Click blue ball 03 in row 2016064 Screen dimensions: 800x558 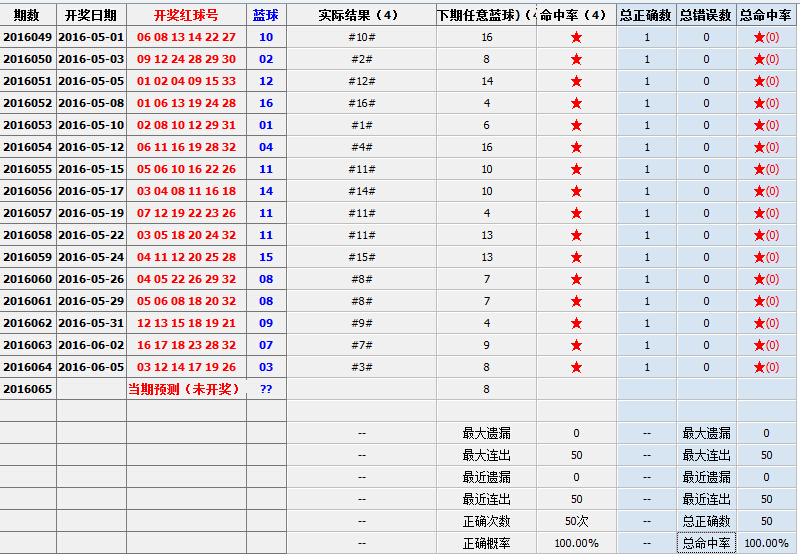pyautogui.click(x=266, y=367)
